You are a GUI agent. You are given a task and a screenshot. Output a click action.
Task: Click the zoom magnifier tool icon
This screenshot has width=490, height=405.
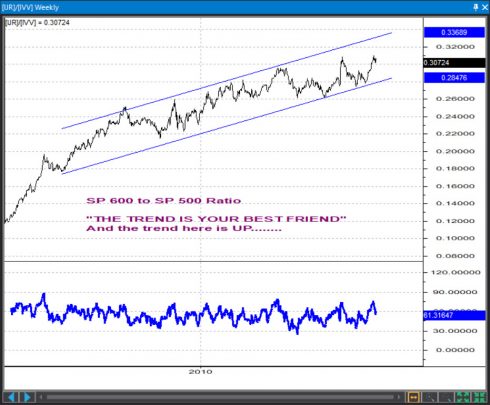[x=430, y=397]
